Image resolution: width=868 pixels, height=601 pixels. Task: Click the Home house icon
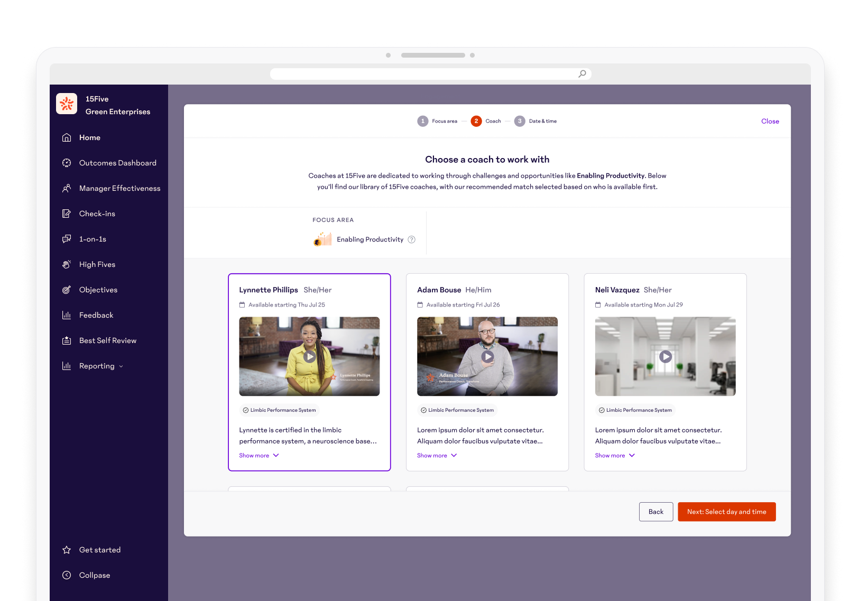pos(67,137)
